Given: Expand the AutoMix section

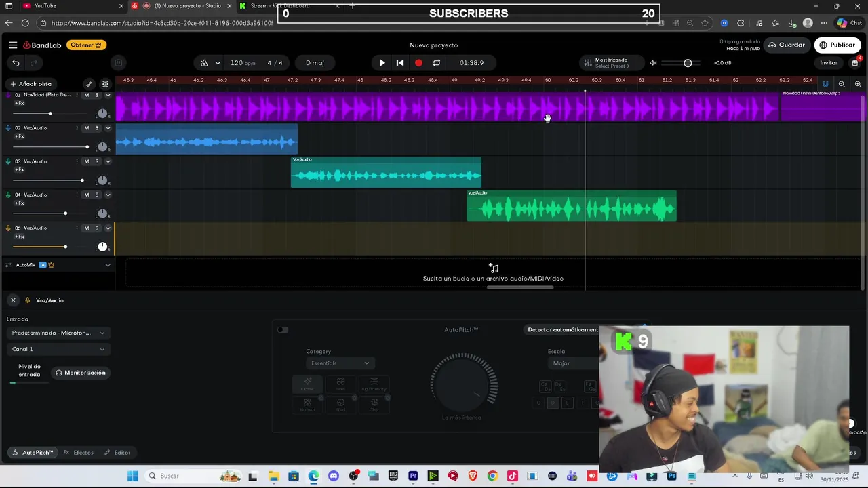Looking at the screenshot, I should point(107,265).
